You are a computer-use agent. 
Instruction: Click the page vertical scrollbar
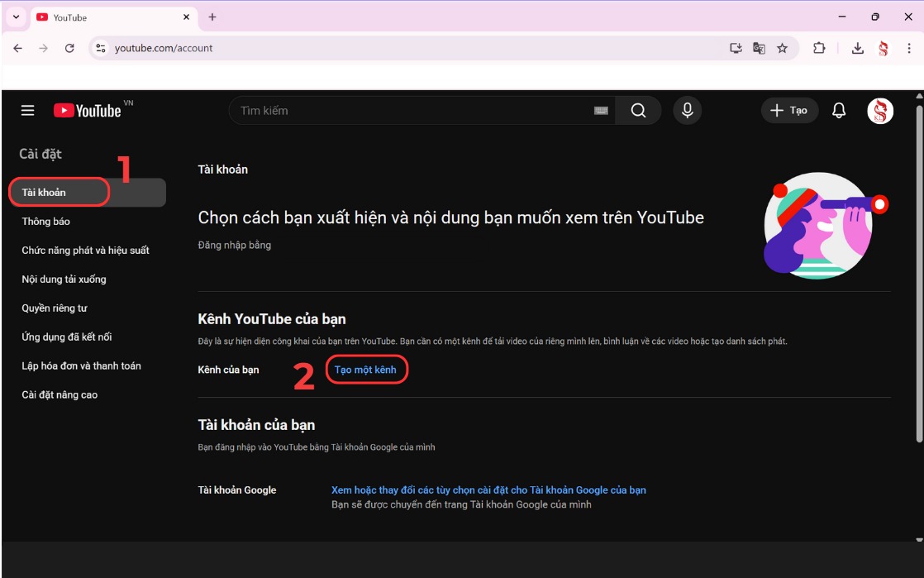919,273
